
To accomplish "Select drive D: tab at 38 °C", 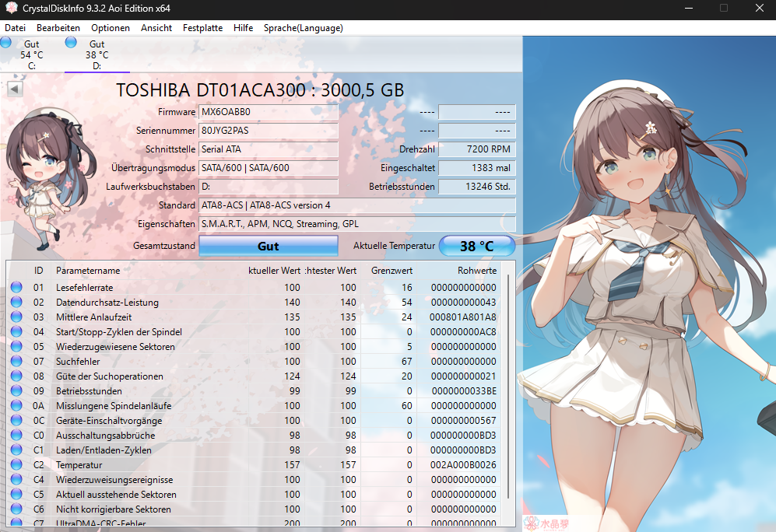I will (97, 54).
